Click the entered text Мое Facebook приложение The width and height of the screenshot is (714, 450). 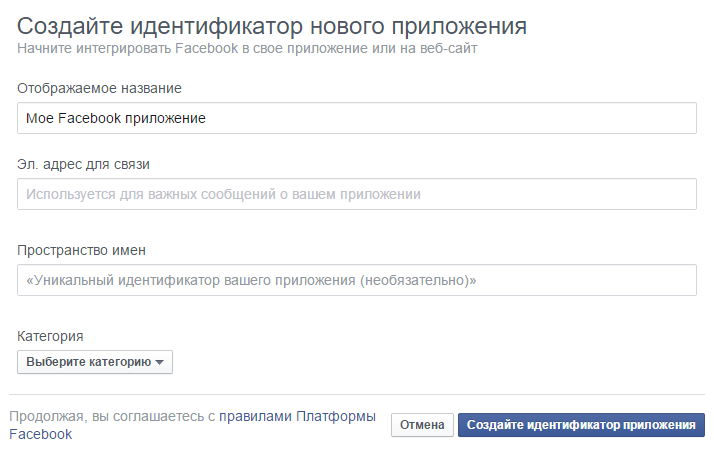[116, 118]
